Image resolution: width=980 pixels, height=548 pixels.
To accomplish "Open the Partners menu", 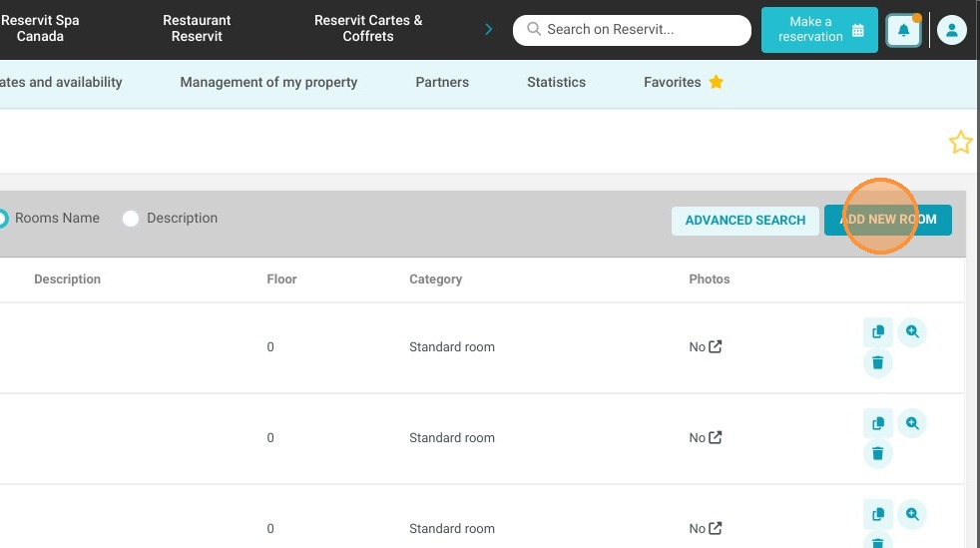I will (442, 82).
